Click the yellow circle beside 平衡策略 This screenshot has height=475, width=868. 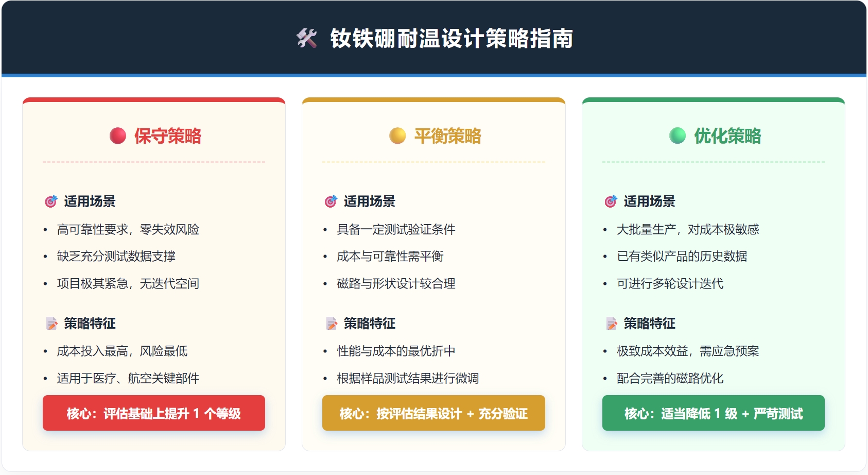pos(397,135)
